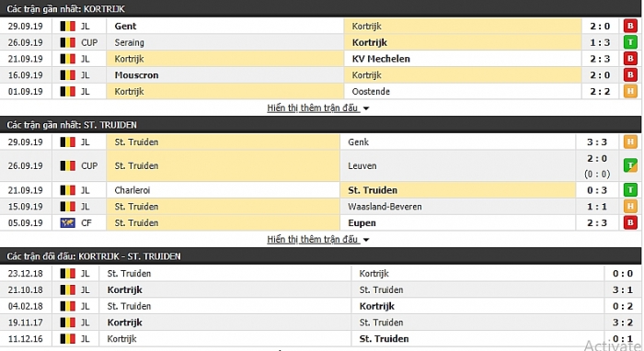The height and width of the screenshot is (351, 644).
Task: Click green T icon for Seraing match
Action: [x=630, y=42]
